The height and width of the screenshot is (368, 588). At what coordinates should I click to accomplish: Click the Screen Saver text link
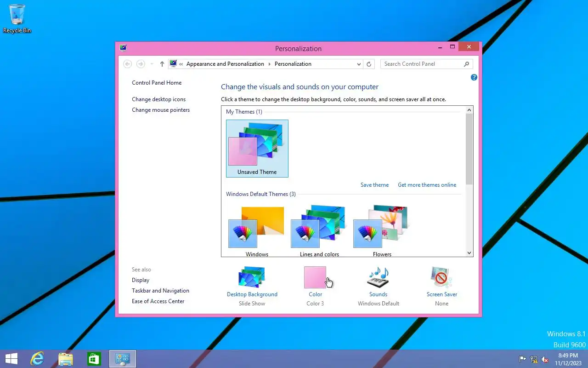[x=441, y=294]
